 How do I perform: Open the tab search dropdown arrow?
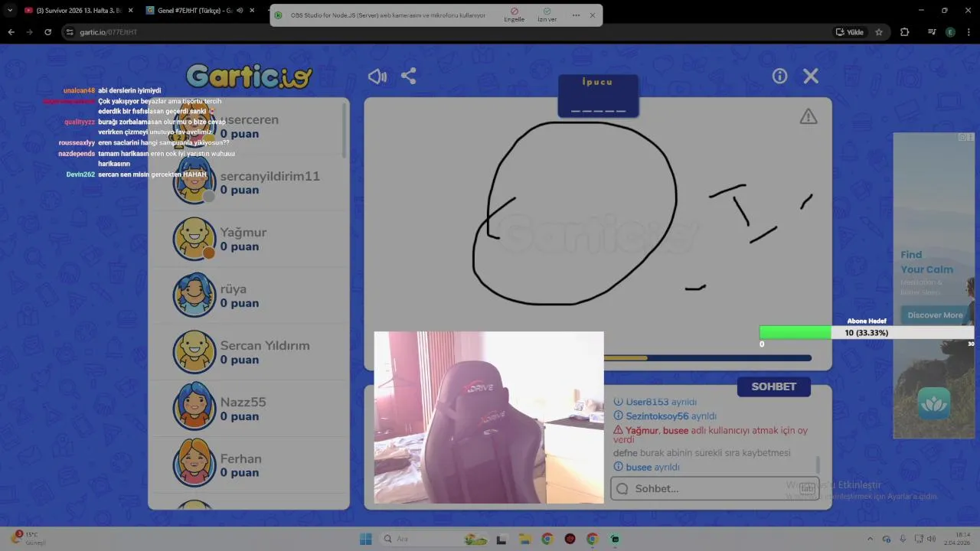[x=10, y=11]
